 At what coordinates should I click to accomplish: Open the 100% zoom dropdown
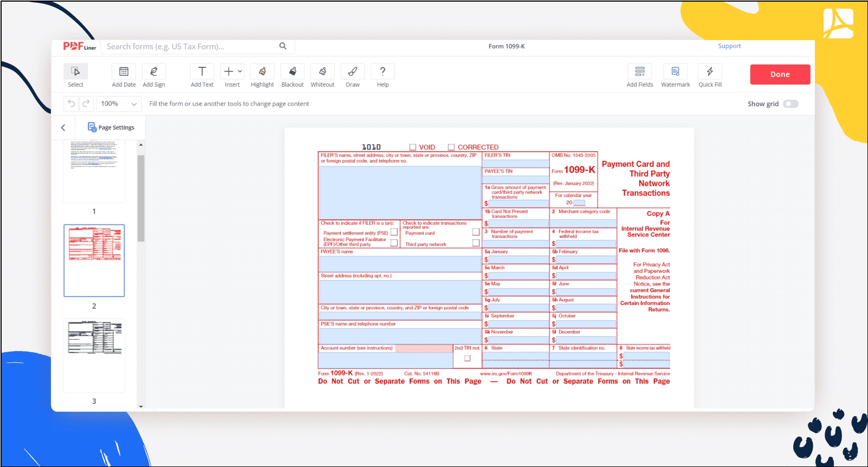(x=119, y=103)
